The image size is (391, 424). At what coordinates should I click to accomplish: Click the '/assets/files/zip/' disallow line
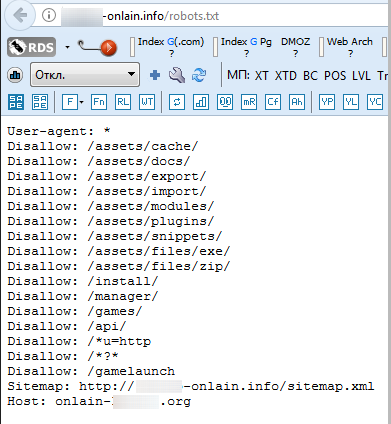tap(119, 266)
